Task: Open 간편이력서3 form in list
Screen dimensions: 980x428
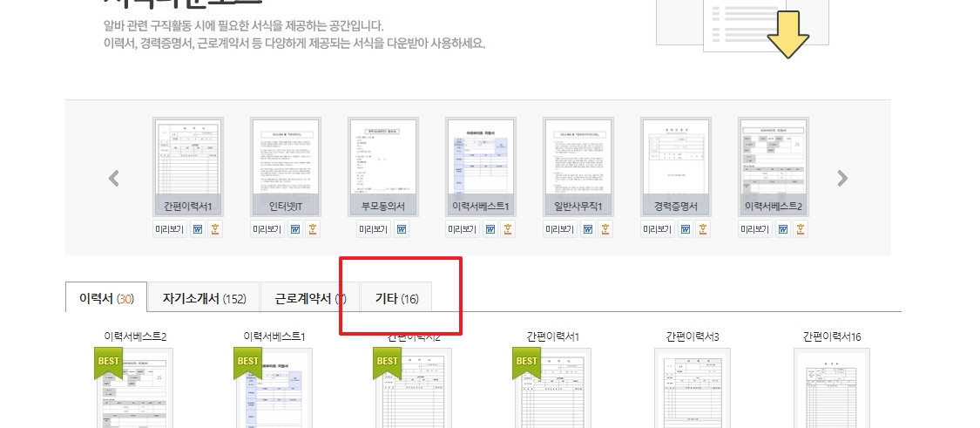Action: tap(693, 389)
